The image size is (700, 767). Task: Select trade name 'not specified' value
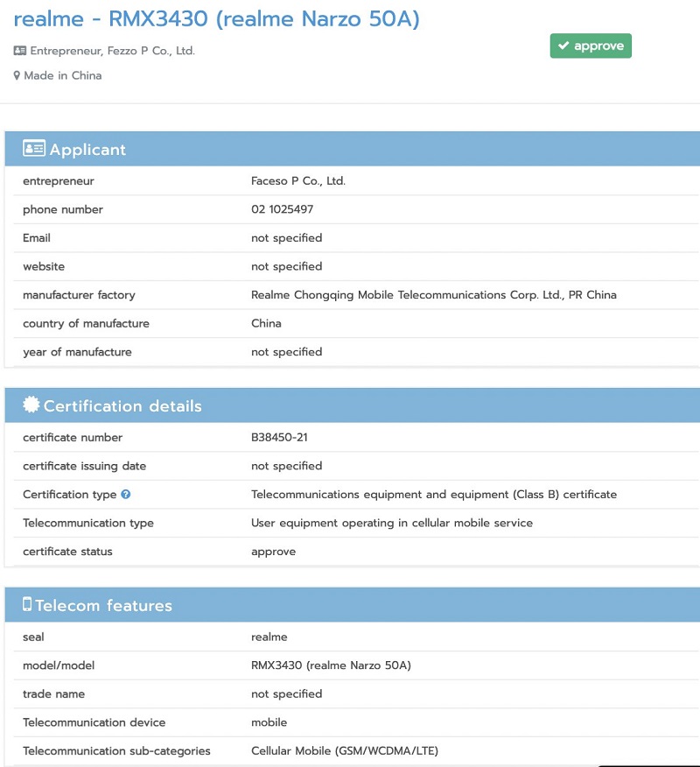tap(286, 694)
